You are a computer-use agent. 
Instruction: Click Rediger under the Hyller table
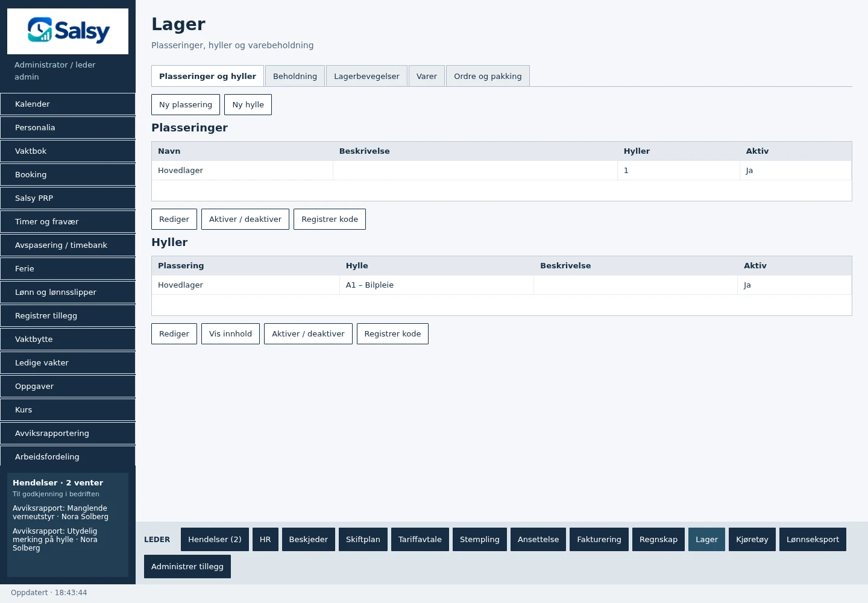(x=174, y=333)
